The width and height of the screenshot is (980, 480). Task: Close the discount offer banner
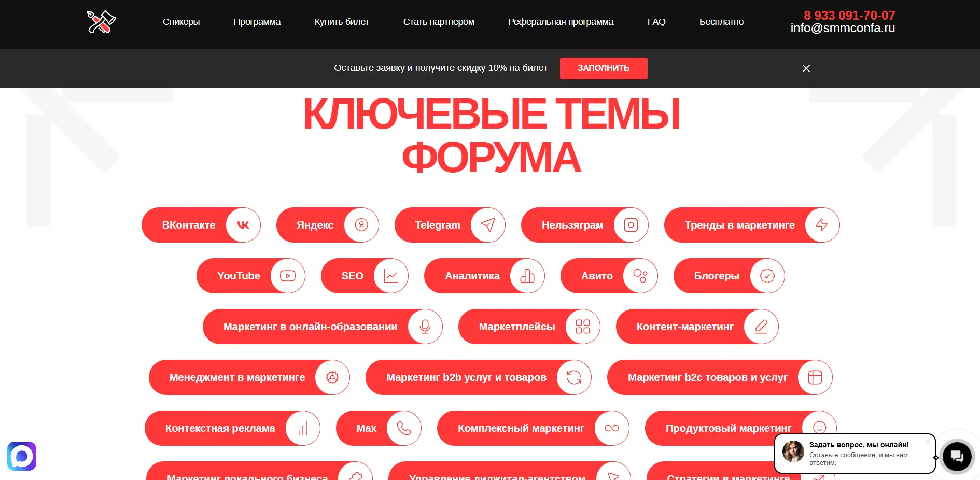click(x=806, y=68)
